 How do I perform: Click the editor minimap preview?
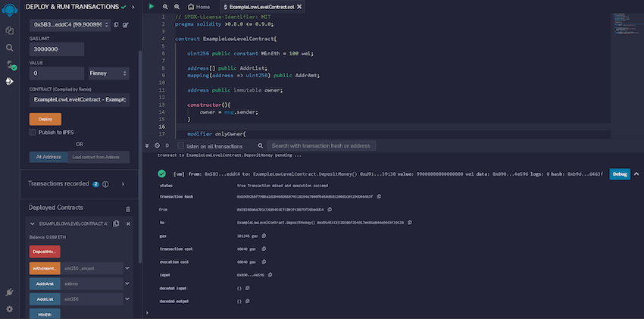tap(627, 25)
